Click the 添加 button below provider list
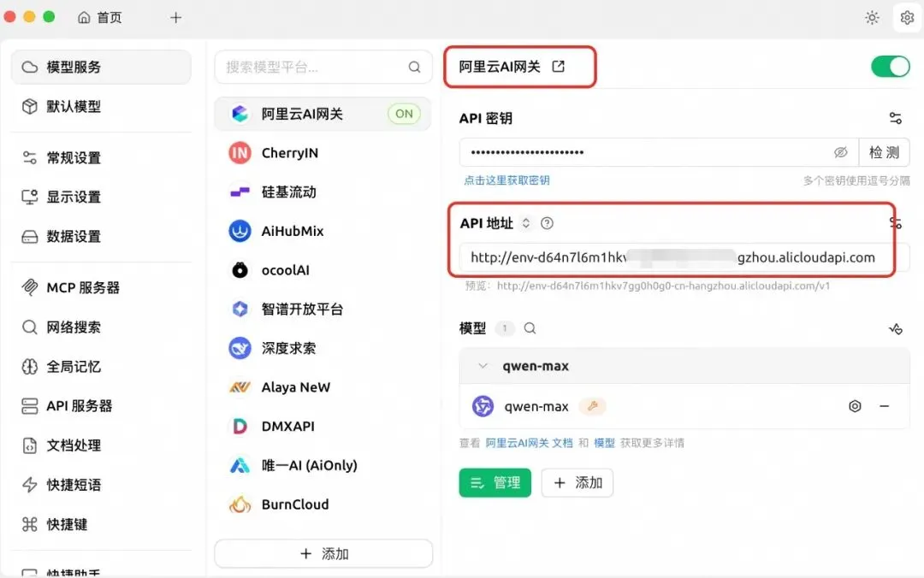The image size is (924, 578). [x=323, y=554]
